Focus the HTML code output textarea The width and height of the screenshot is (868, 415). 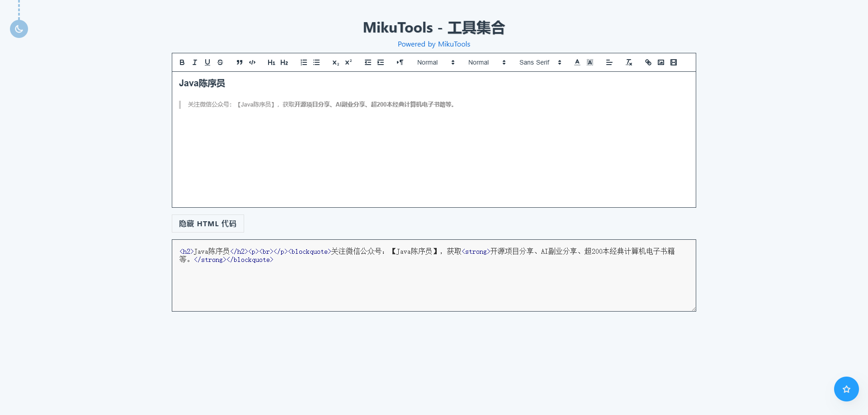click(x=434, y=275)
